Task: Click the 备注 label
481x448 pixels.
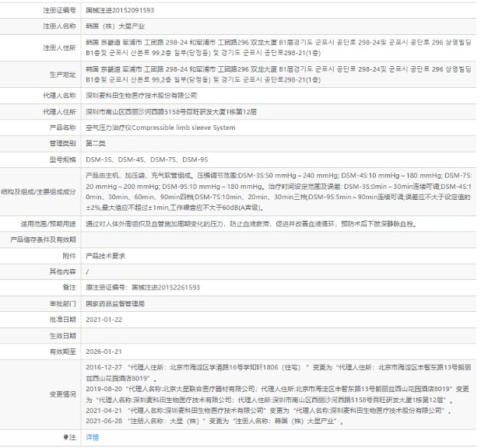Action: pyautogui.click(x=69, y=288)
